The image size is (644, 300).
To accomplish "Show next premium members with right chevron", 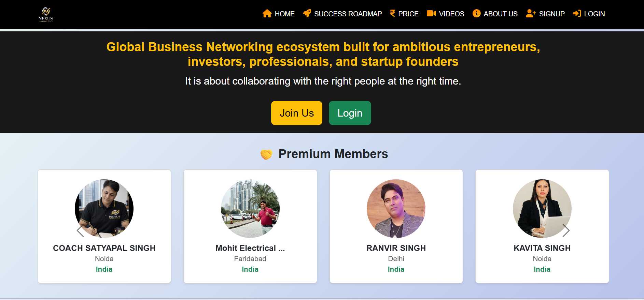I will [566, 230].
